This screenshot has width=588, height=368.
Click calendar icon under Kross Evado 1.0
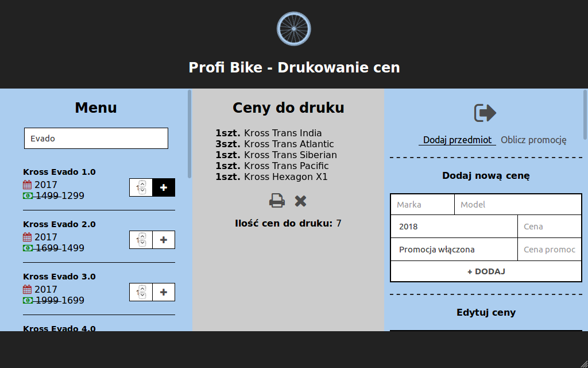28,185
